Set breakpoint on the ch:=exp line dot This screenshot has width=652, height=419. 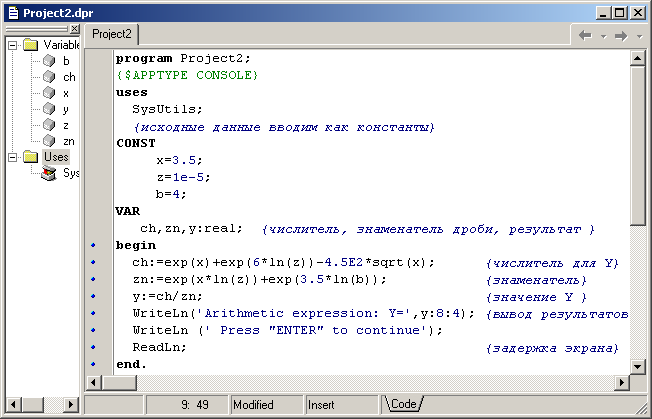pyautogui.click(x=93, y=262)
